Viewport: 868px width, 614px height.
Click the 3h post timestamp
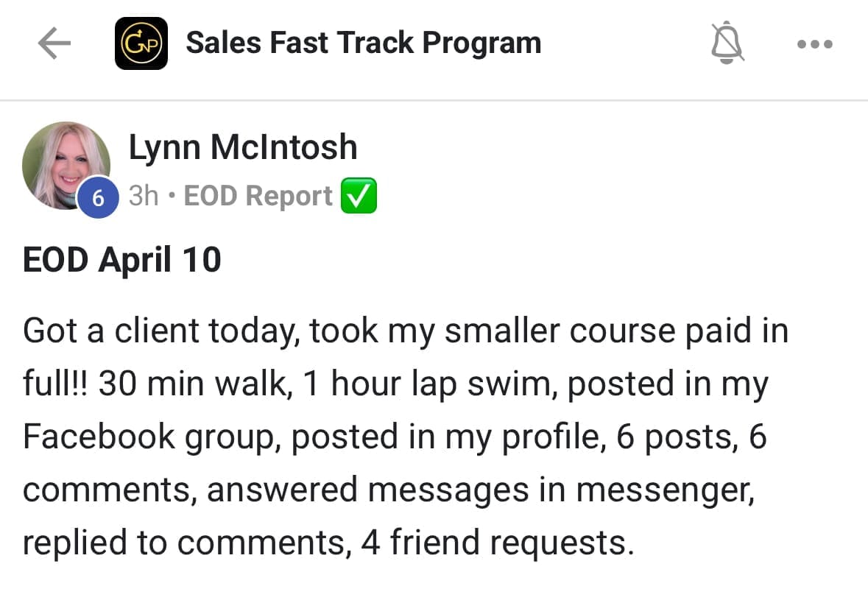point(144,196)
